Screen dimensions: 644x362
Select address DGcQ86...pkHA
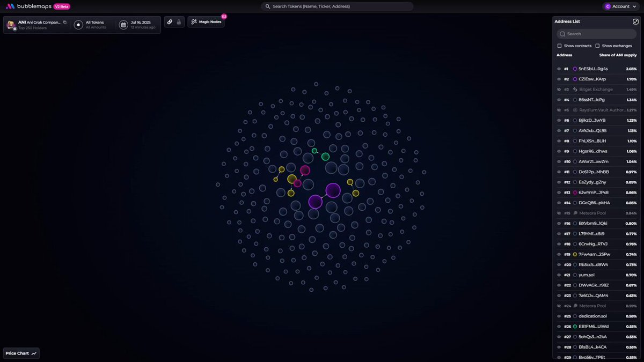594,203
